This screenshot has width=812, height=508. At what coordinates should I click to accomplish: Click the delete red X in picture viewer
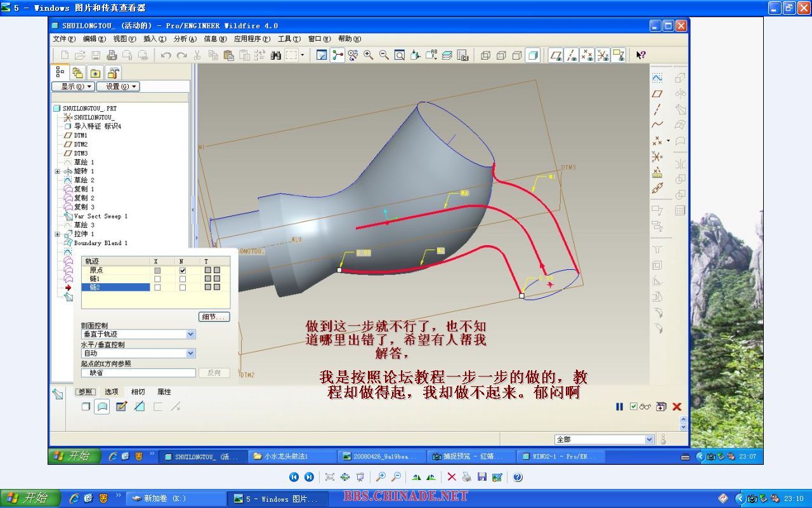pyautogui.click(x=452, y=477)
